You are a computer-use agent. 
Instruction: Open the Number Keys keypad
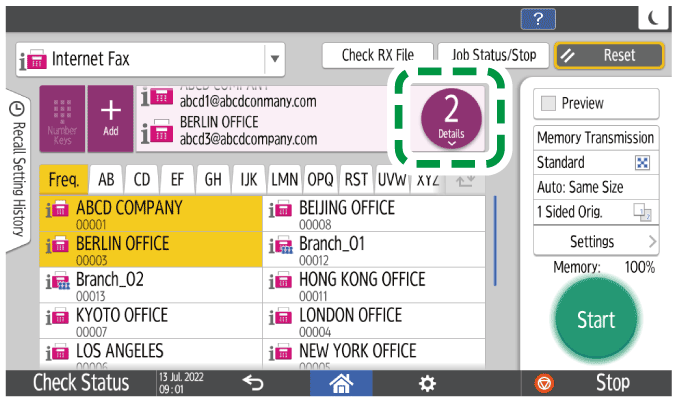(x=62, y=118)
